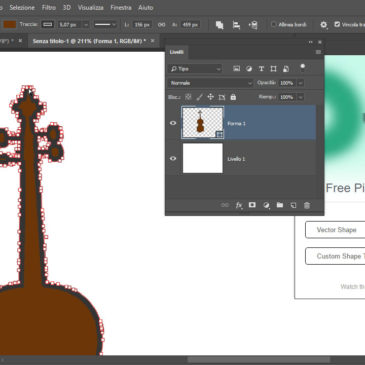Image resolution: width=365 pixels, height=365 pixels.
Task: Click the shape height field (A)
Action: [x=190, y=25]
